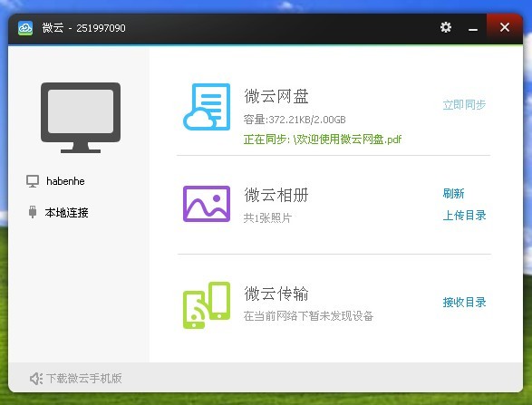Screen dimensions: 532x405
Task: Click 在当前网络下暂未发现设备 text
Action: [308, 316]
